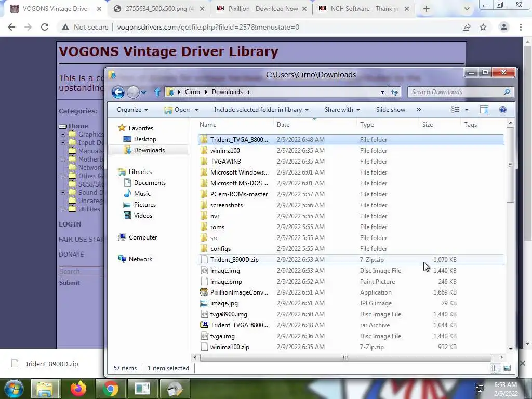The image size is (532, 399).
Task: Expand the Sound category tree node
Action: pyautogui.click(x=63, y=193)
